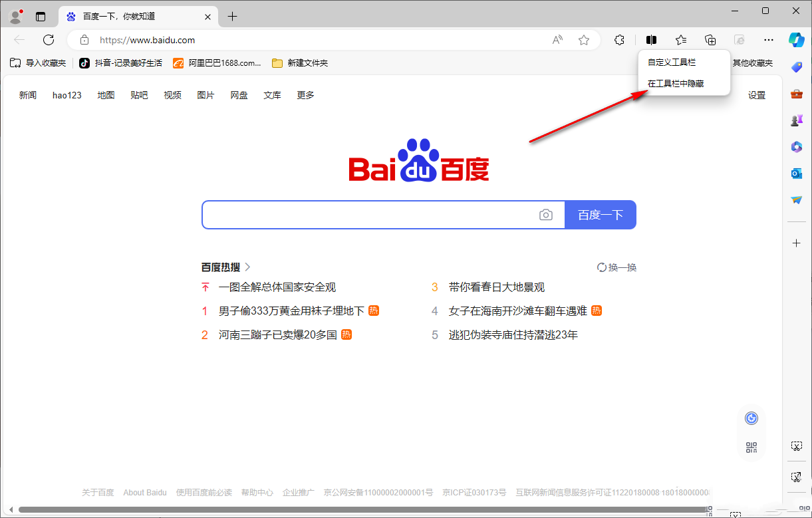This screenshot has height=518, width=812.
Task: Click the 百度一下 search button
Action: [601, 215]
